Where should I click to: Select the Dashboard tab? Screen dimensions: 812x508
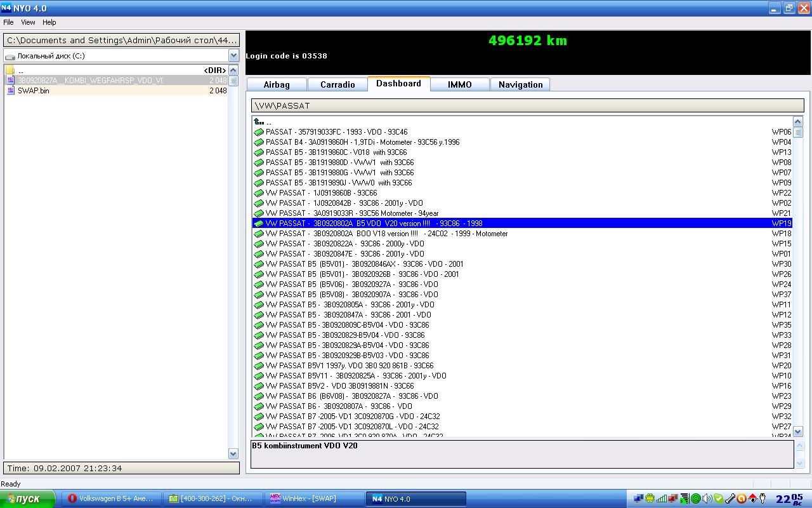point(398,84)
